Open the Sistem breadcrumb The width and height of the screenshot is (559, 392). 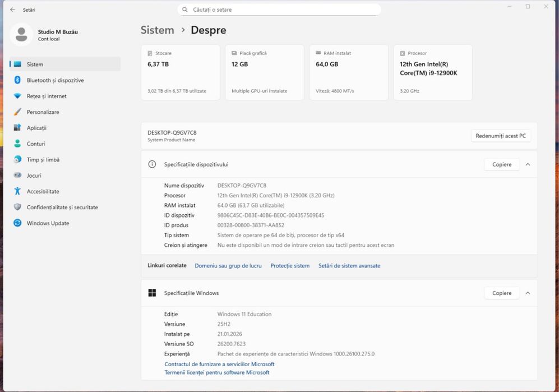157,30
